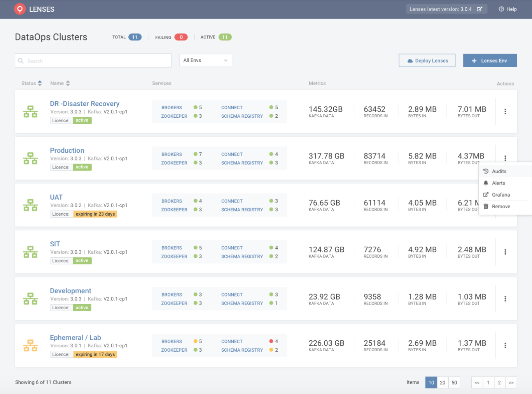Open the Development cluster link
Image resolution: width=532 pixels, height=394 pixels.
(x=70, y=291)
